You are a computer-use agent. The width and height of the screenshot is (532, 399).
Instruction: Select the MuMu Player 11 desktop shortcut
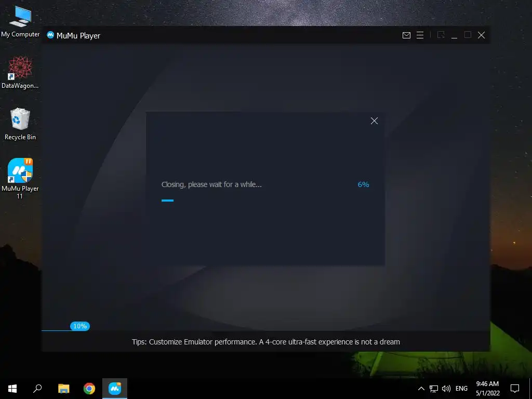20,179
